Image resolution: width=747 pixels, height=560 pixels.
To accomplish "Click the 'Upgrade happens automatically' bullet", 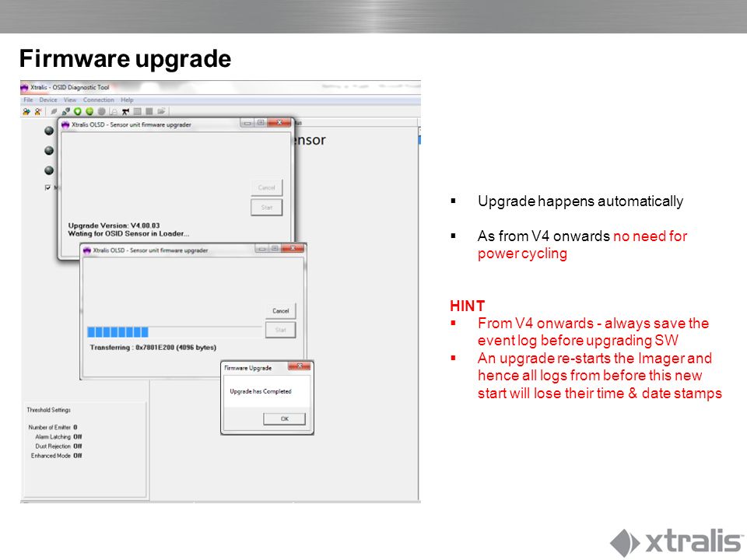I will [580, 201].
